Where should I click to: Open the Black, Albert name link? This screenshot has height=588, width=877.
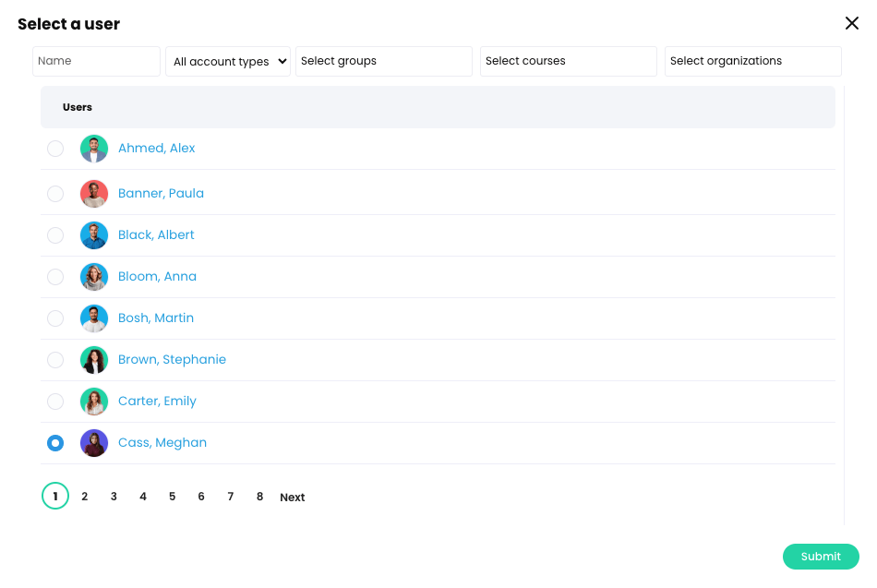156,235
